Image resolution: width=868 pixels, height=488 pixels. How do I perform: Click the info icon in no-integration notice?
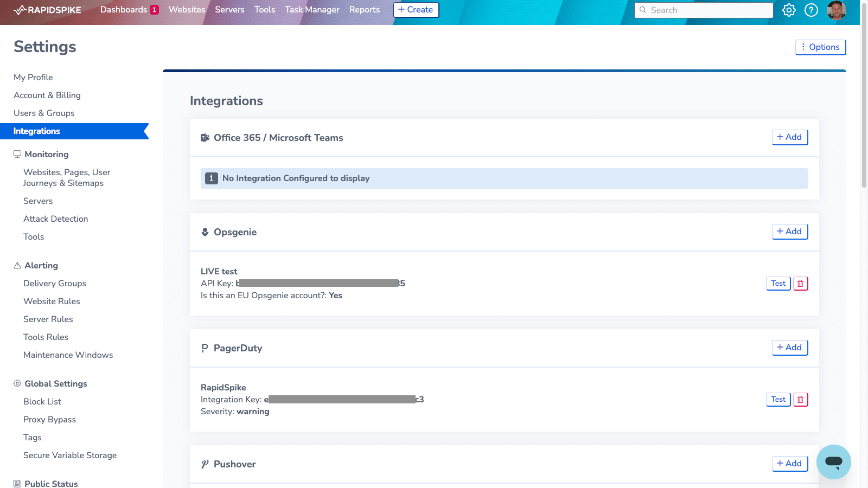coord(212,178)
